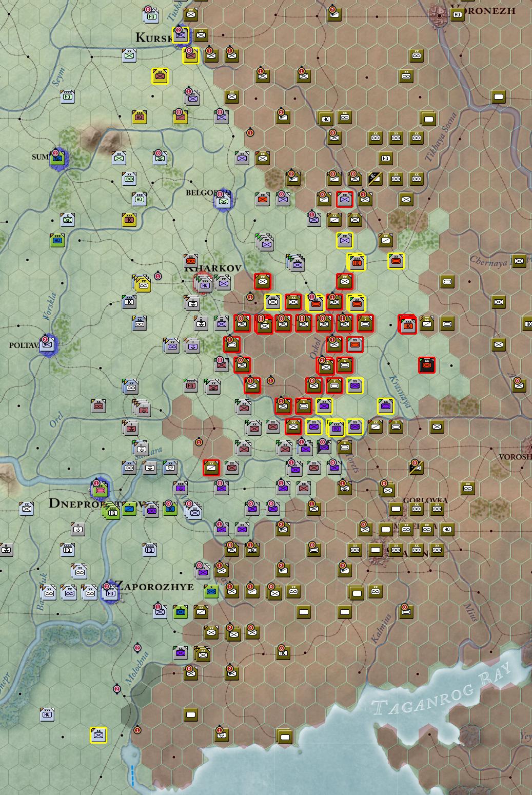This screenshot has height=795, width=532.
Task: Select brigade infantry counter south of Sumy
Action: [68, 220]
